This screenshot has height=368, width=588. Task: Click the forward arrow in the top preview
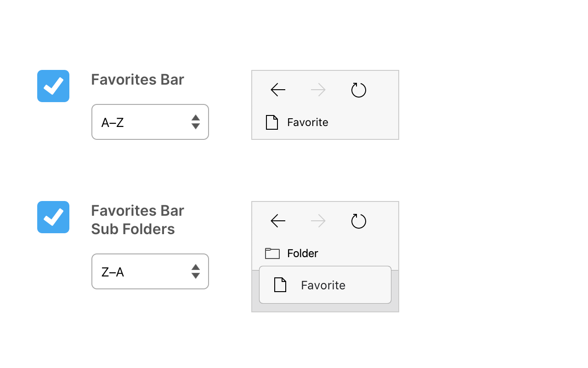click(318, 90)
